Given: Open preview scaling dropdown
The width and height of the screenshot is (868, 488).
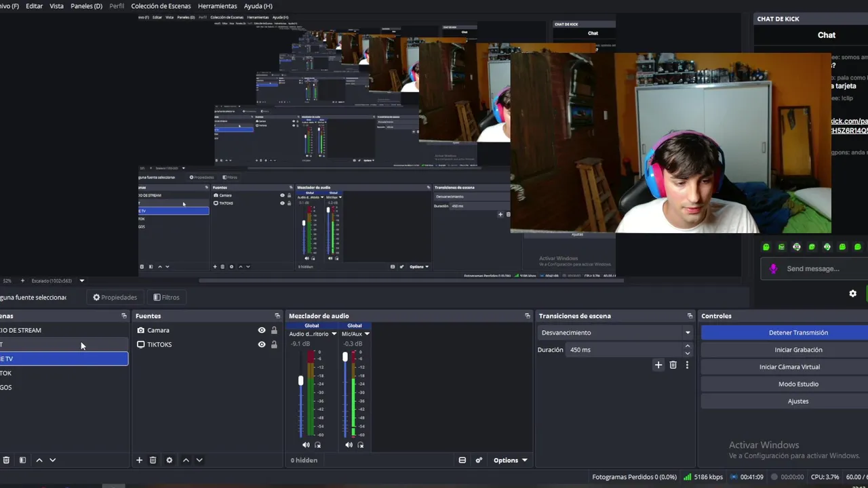Looking at the screenshot, I should point(82,281).
